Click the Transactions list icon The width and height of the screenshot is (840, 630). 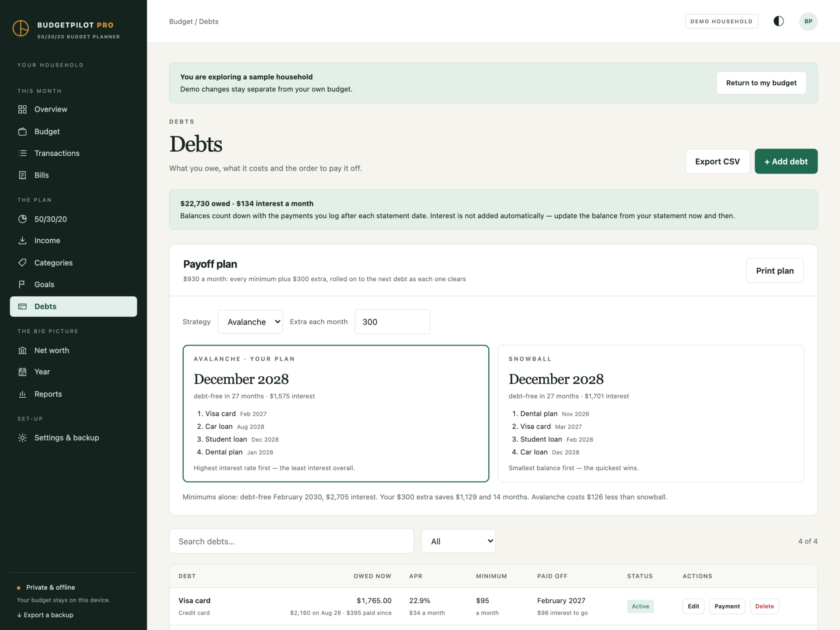click(x=22, y=153)
